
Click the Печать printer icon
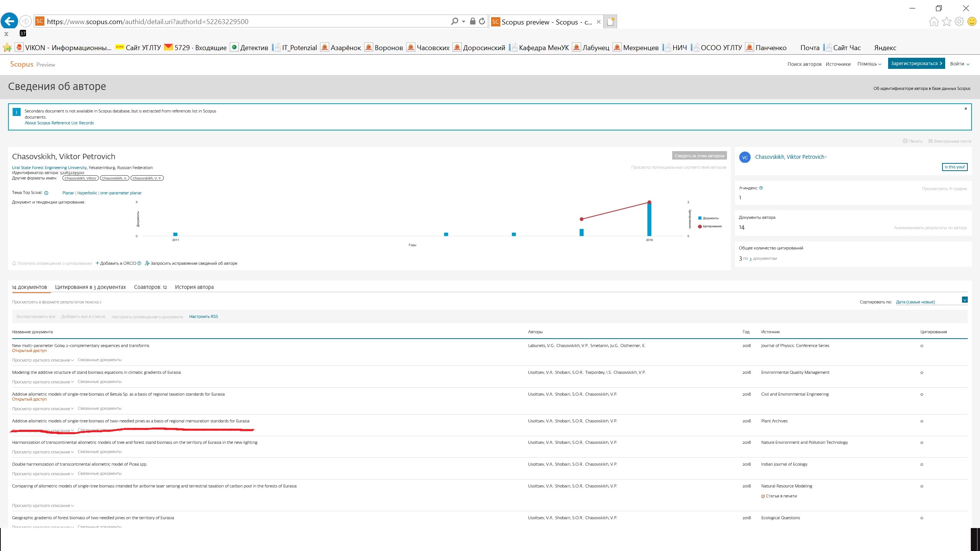pos(905,141)
